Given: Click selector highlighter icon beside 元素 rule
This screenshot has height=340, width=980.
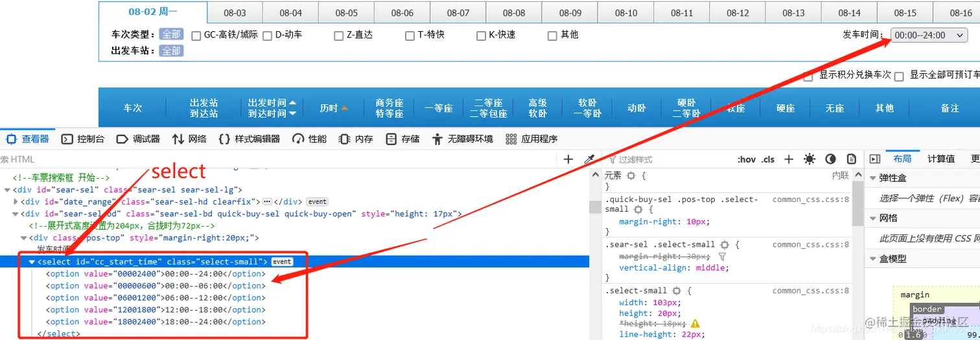Looking at the screenshot, I should click(631, 176).
